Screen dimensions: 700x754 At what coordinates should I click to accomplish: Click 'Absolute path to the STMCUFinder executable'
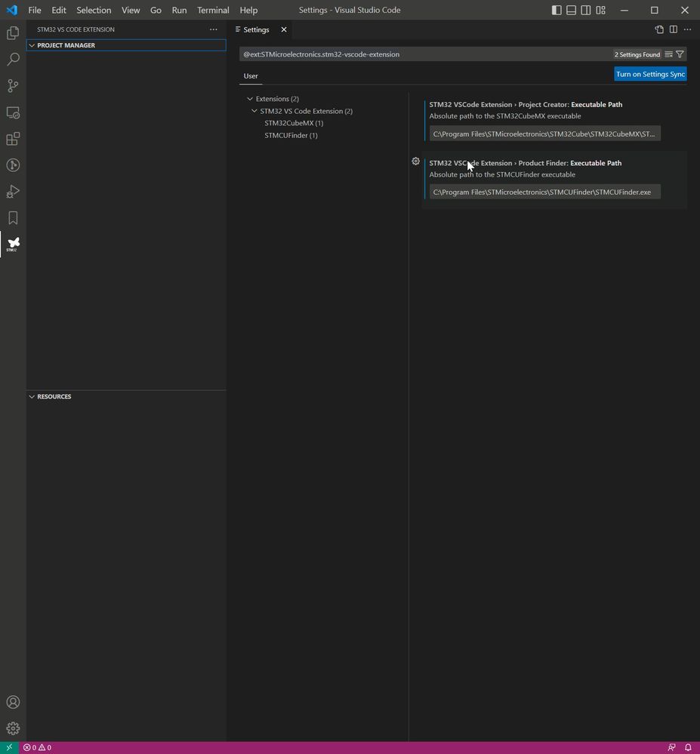coord(502,174)
